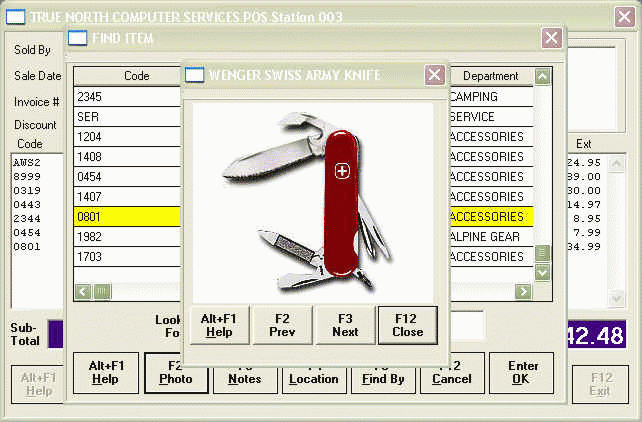Click the Enter OK button

(522, 373)
